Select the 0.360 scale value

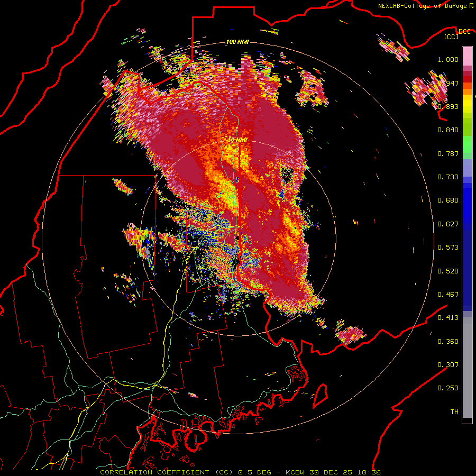[x=448, y=342]
